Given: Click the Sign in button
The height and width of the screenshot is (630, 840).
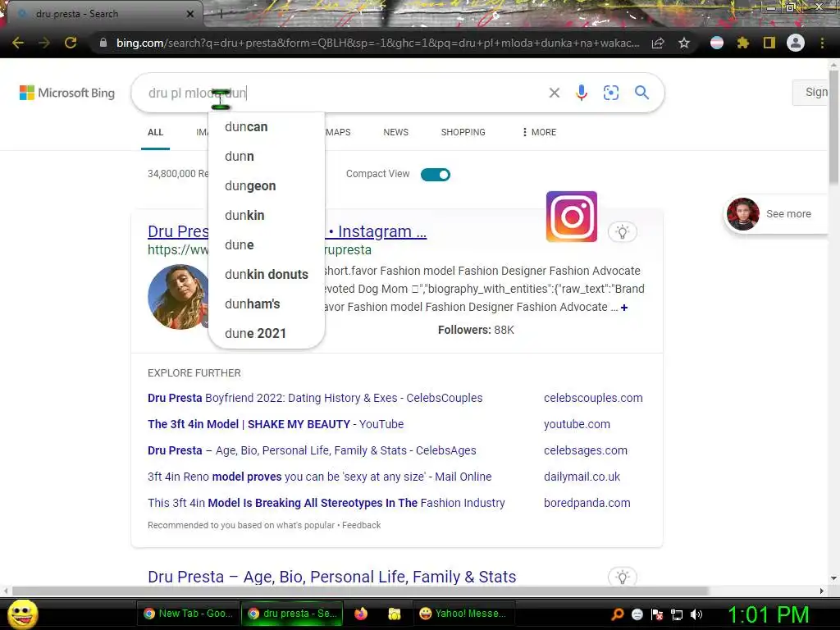Looking at the screenshot, I should click(x=810, y=92).
